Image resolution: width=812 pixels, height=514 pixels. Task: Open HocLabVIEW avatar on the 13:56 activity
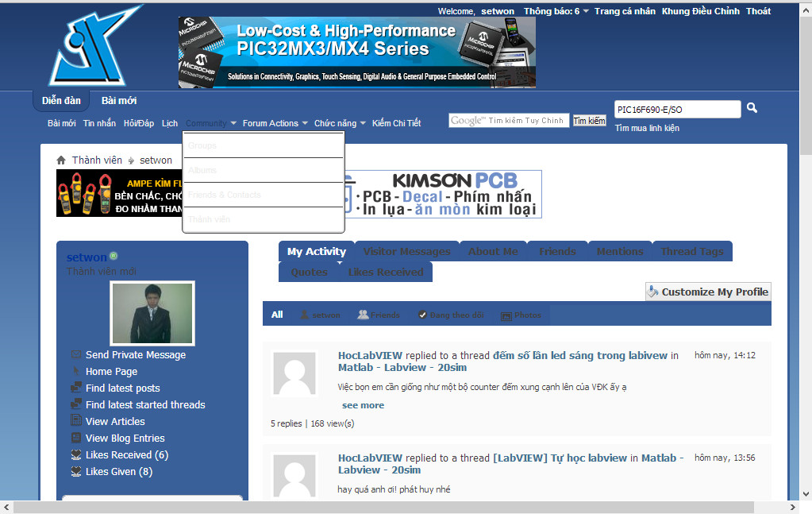[294, 476]
